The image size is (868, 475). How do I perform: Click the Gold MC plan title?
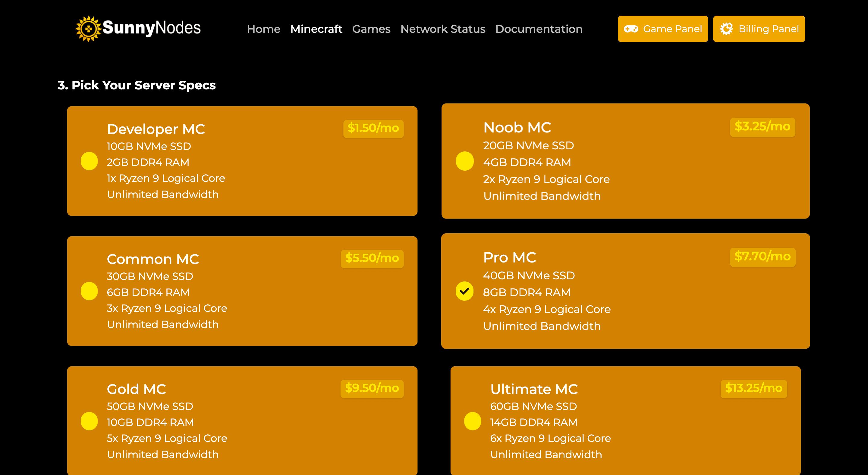136,389
